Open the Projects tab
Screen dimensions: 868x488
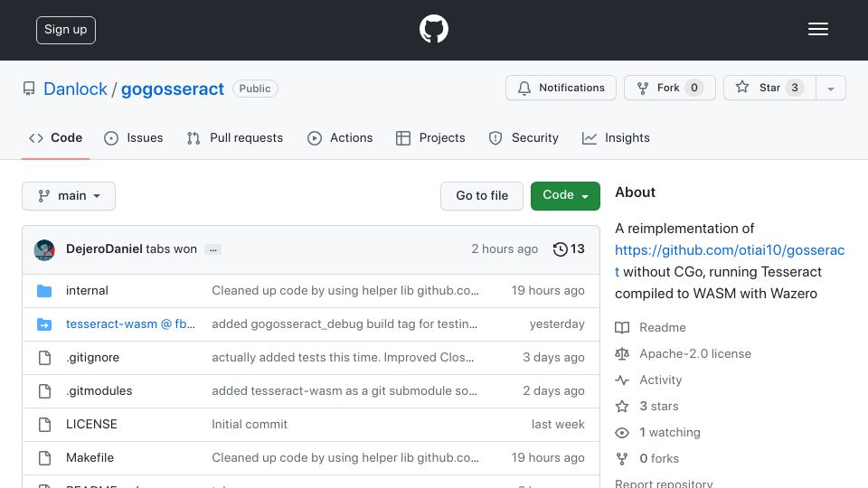pyautogui.click(x=430, y=137)
